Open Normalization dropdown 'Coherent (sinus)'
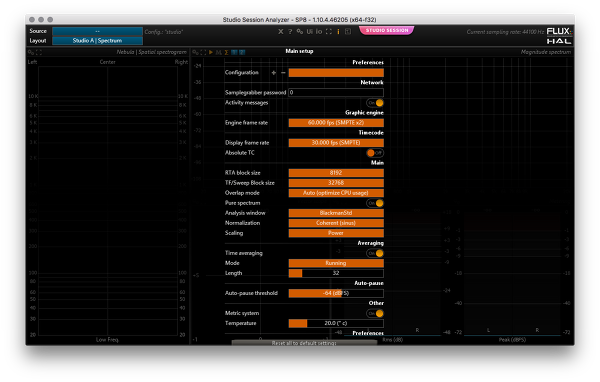Screen dimensions: 600x382 [x=336, y=223]
